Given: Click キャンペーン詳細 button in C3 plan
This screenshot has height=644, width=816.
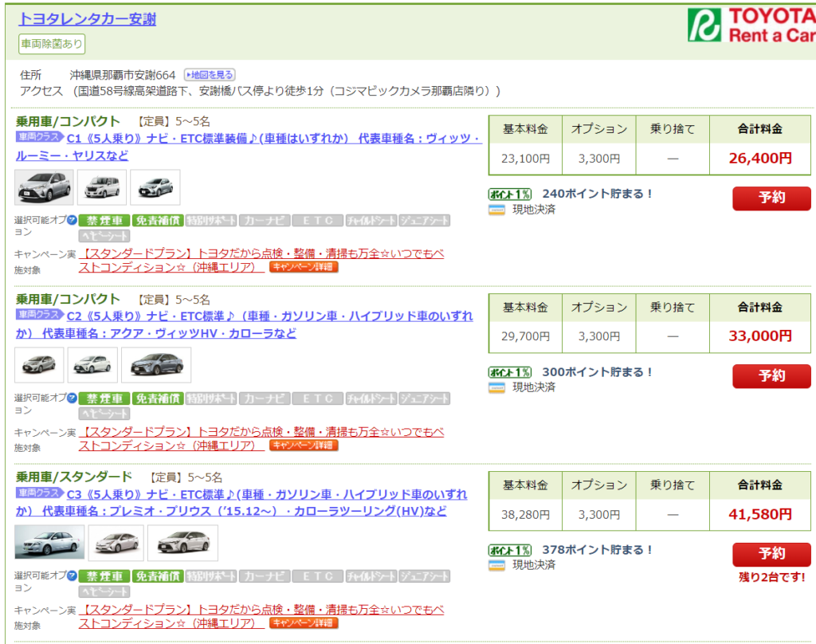Looking at the screenshot, I should (304, 622).
